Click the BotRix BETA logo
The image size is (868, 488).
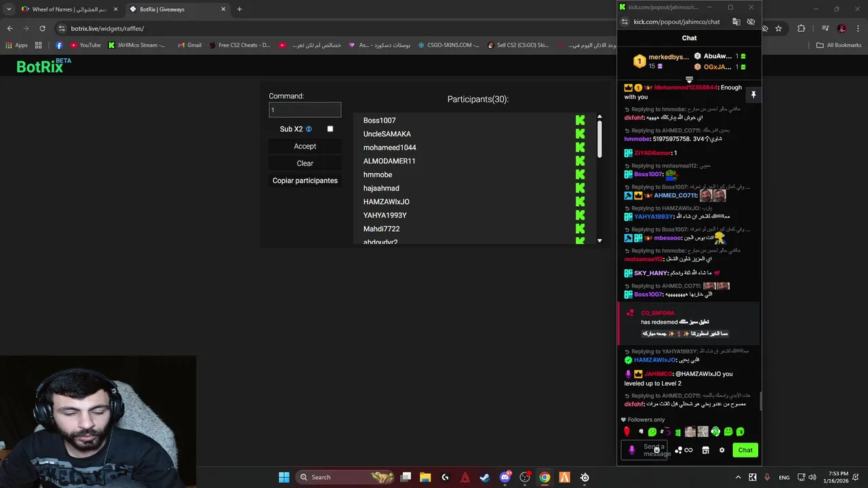(43, 66)
